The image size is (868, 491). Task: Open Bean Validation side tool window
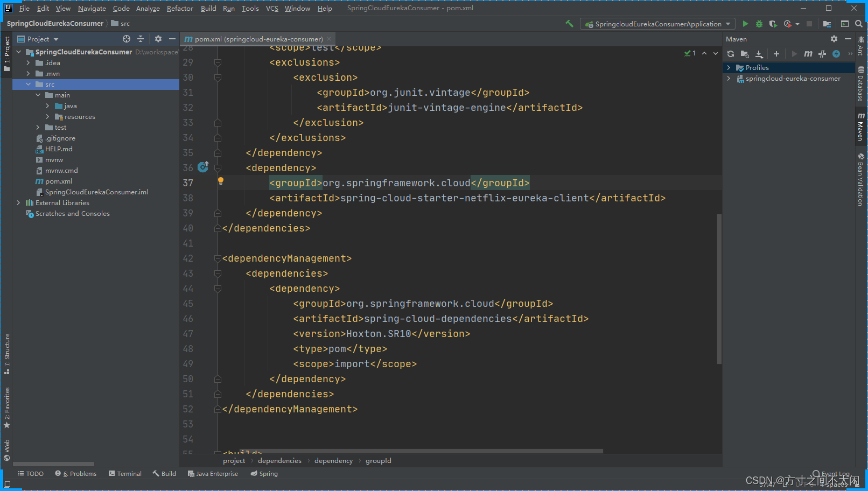pyautogui.click(x=860, y=179)
